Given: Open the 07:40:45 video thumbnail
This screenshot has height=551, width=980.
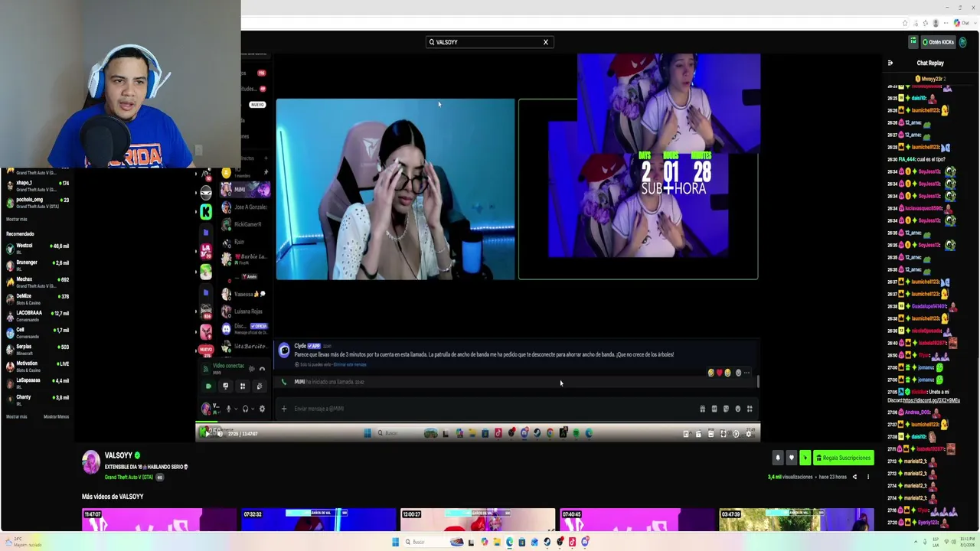Looking at the screenshot, I should pyautogui.click(x=637, y=520).
